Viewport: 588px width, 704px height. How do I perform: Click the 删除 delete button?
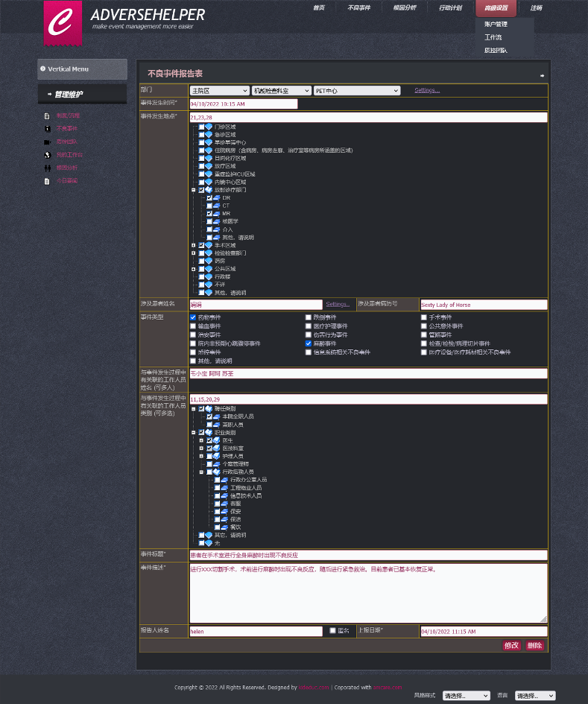[x=534, y=645]
